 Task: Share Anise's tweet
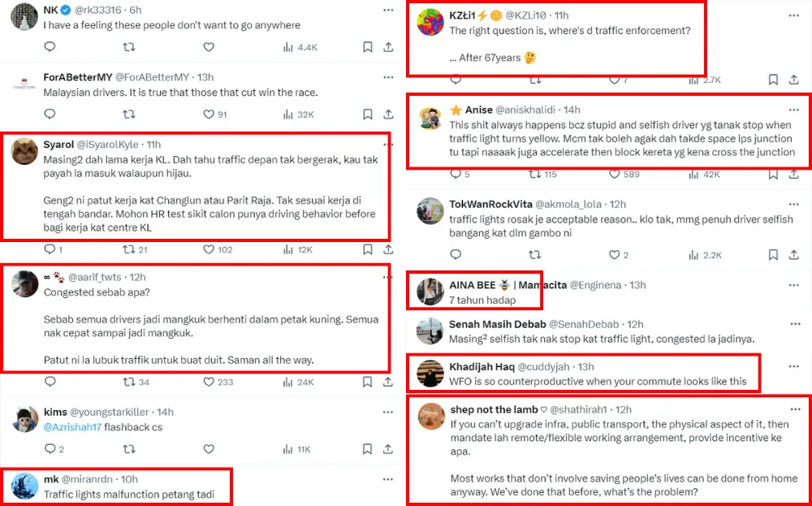793,174
